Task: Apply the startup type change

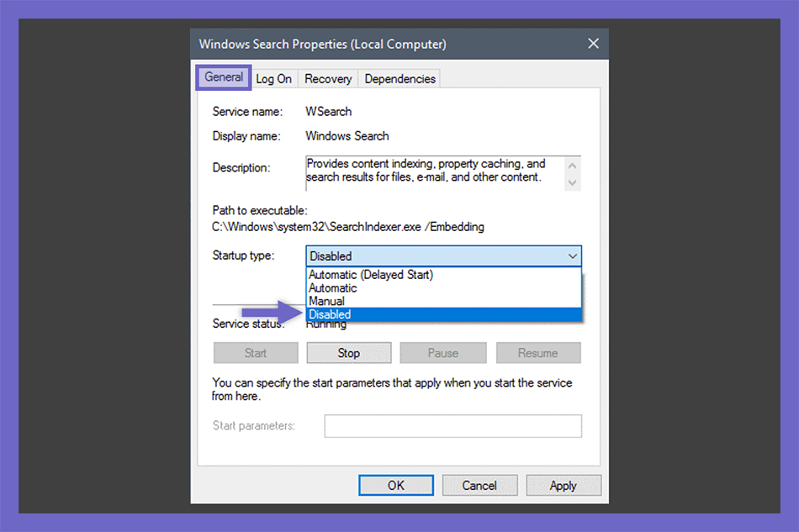Action: [x=564, y=485]
